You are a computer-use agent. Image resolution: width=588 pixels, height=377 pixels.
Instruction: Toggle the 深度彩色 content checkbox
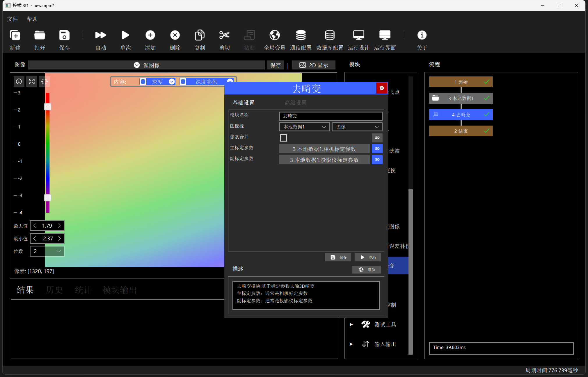tap(183, 82)
